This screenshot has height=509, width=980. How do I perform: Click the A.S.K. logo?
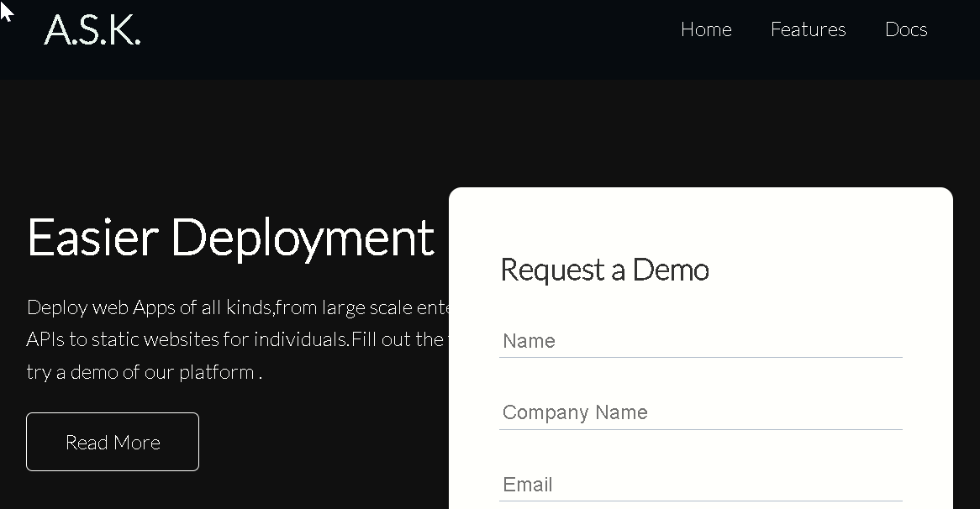tap(92, 30)
